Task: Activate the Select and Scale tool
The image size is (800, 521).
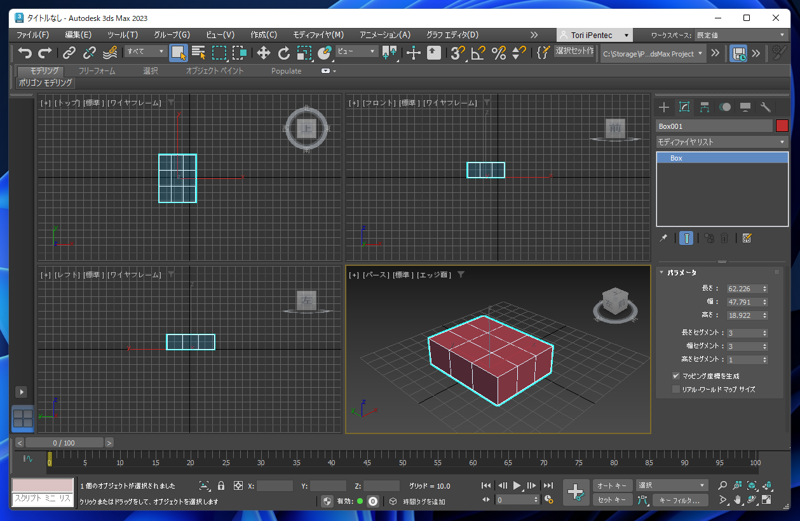Action: point(304,53)
